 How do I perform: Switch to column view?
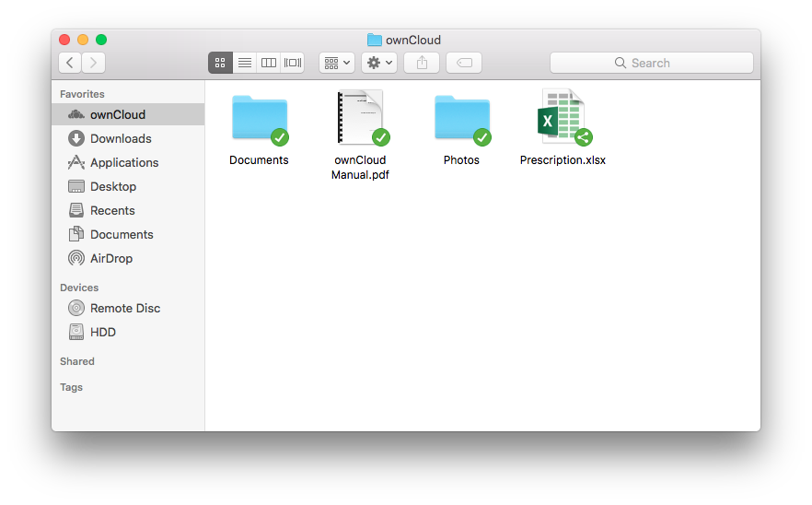coord(268,63)
